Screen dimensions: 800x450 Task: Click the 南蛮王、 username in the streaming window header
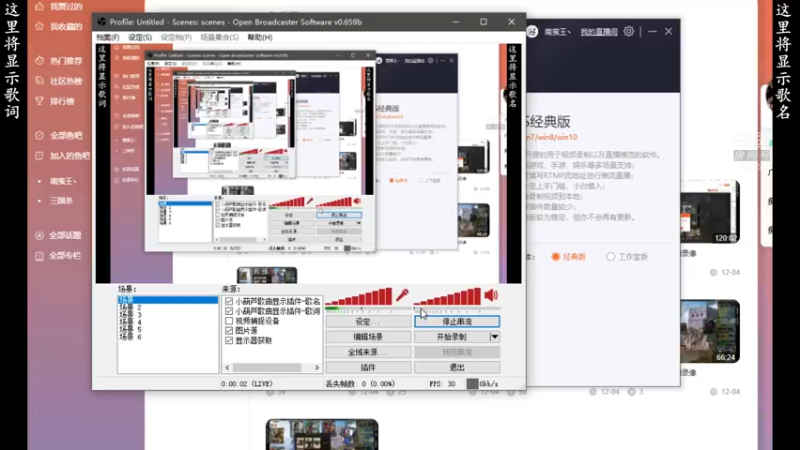(556, 32)
